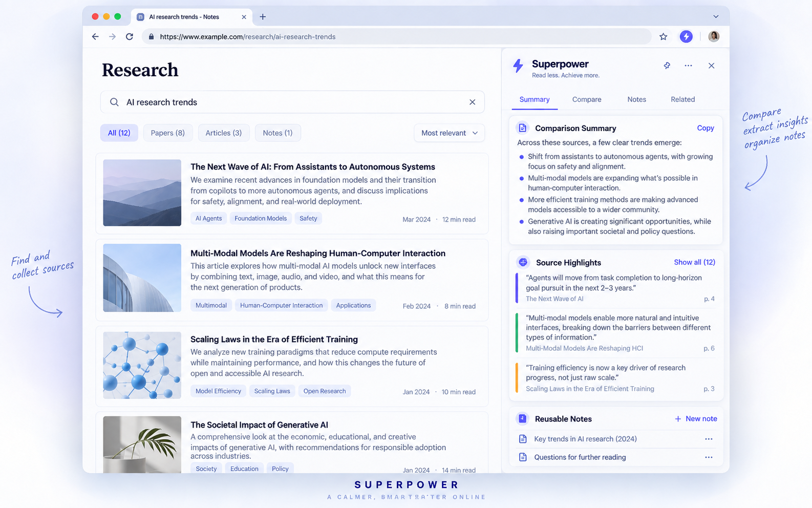812x508 pixels.
Task: Filter results by Articles (3)
Action: (x=224, y=133)
